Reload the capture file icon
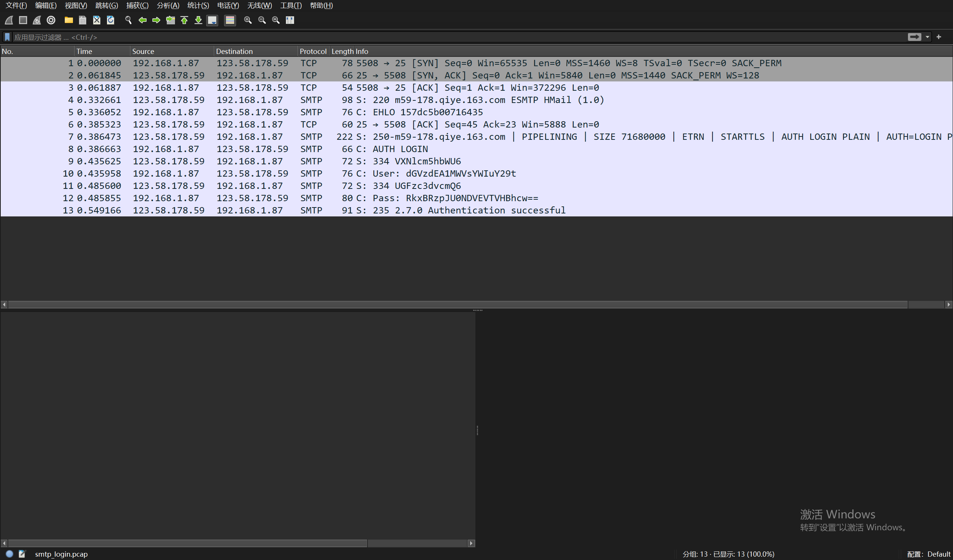Screen dimensions: 953x560 (x=111, y=20)
